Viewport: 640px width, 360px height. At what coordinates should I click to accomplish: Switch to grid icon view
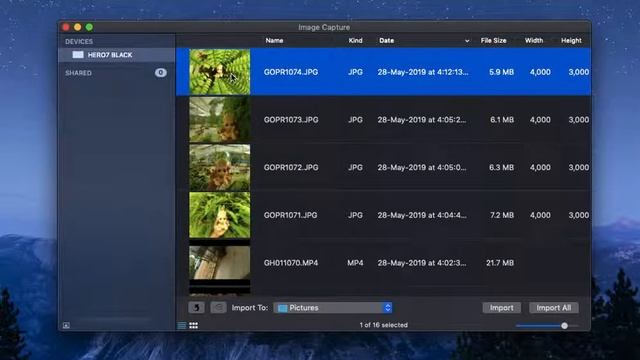tap(193, 325)
